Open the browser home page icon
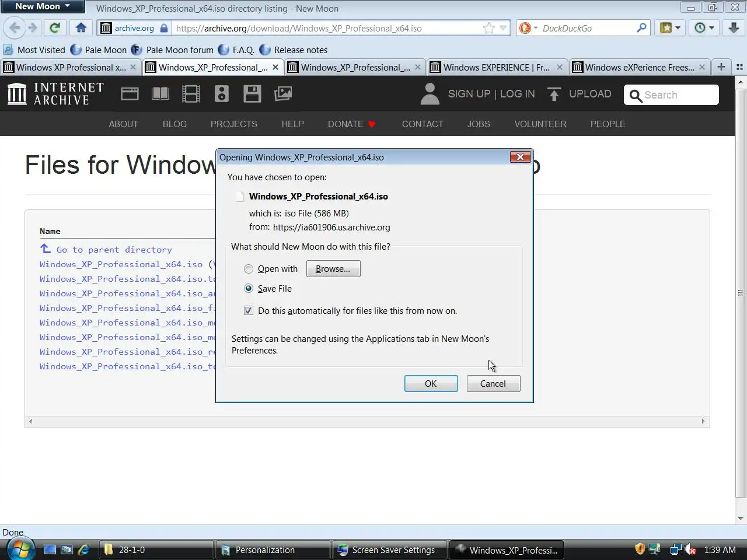747x560 pixels. pos(81,28)
